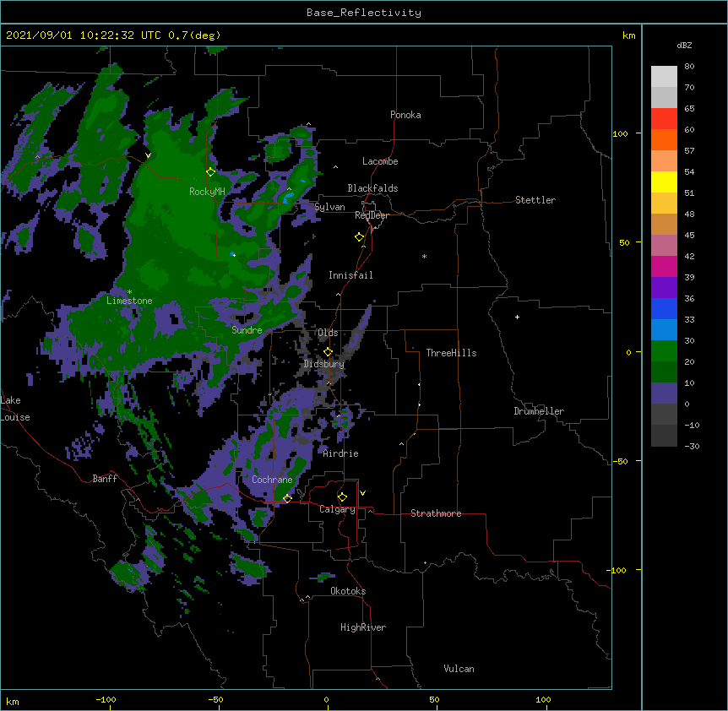Select the Sylvan label on the map
This screenshot has height=711, width=728.
click(329, 207)
